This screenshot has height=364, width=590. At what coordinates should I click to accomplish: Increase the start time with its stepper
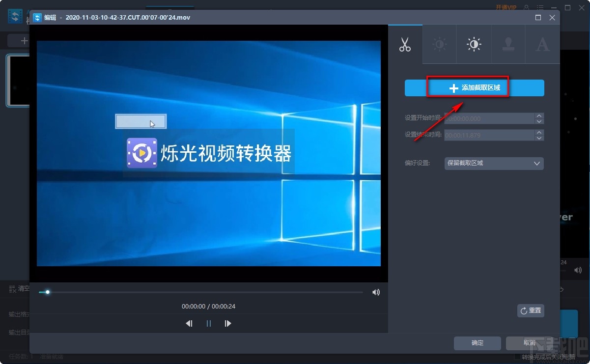[x=539, y=116]
